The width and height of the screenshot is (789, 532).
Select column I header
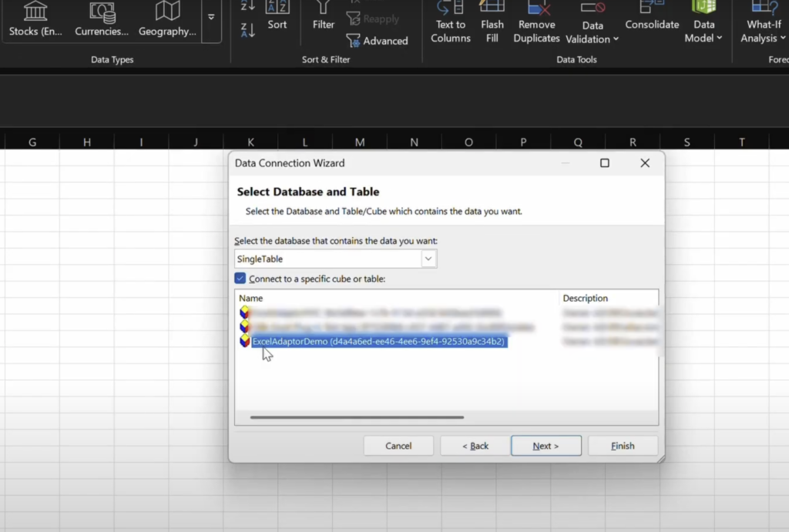[x=142, y=142]
